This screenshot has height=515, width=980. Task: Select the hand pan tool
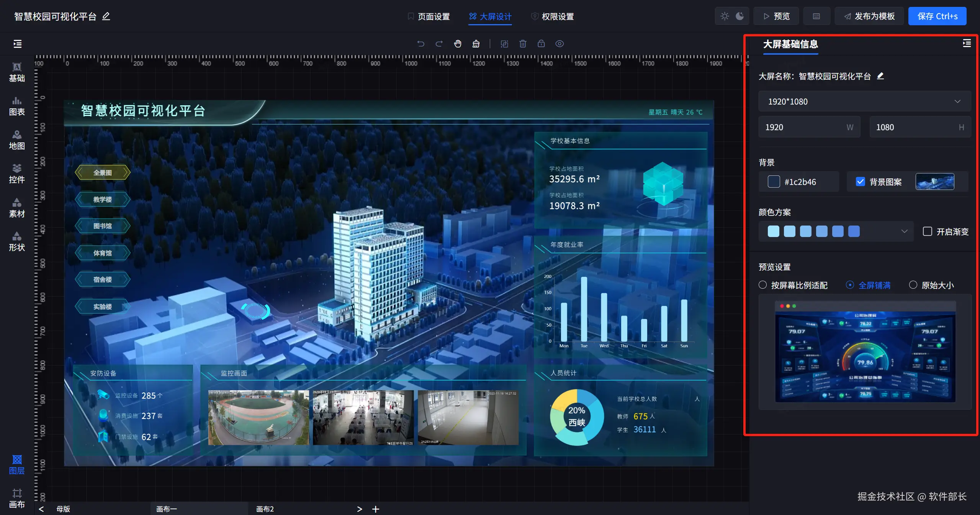(458, 44)
